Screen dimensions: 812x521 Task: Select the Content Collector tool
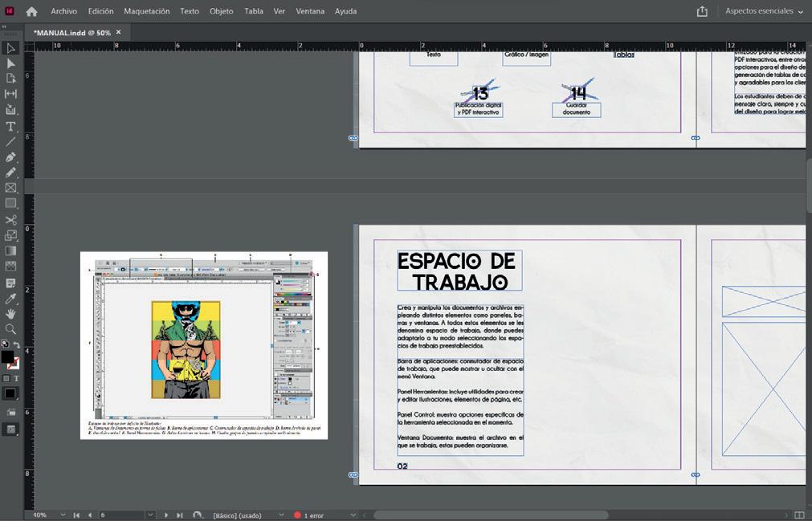(10, 110)
